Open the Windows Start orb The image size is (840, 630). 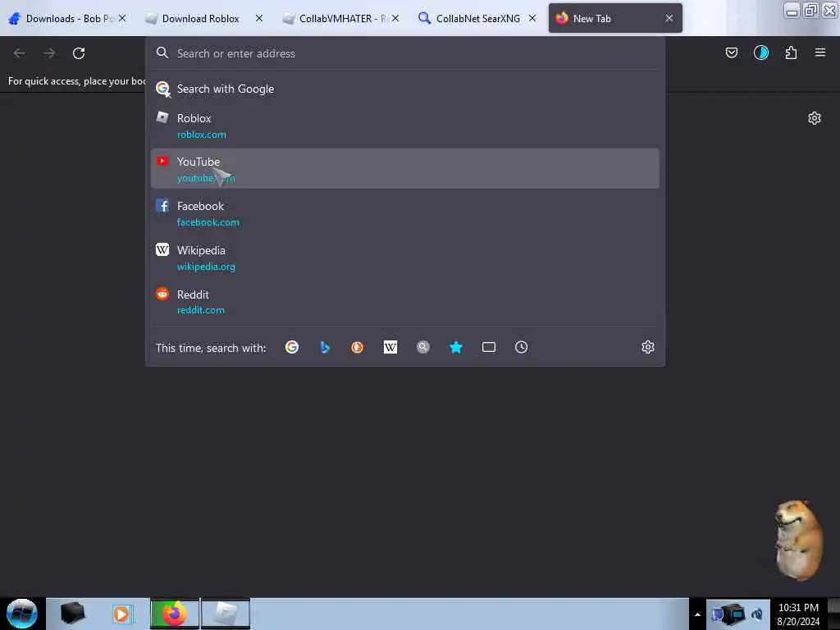click(x=22, y=614)
